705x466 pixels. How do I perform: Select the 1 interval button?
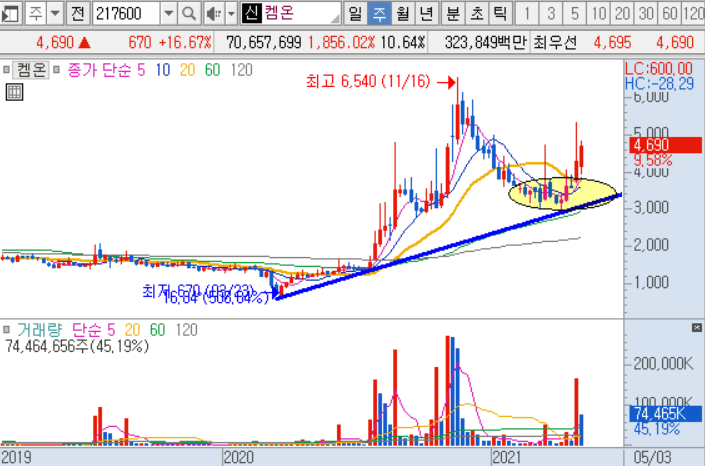click(x=527, y=13)
